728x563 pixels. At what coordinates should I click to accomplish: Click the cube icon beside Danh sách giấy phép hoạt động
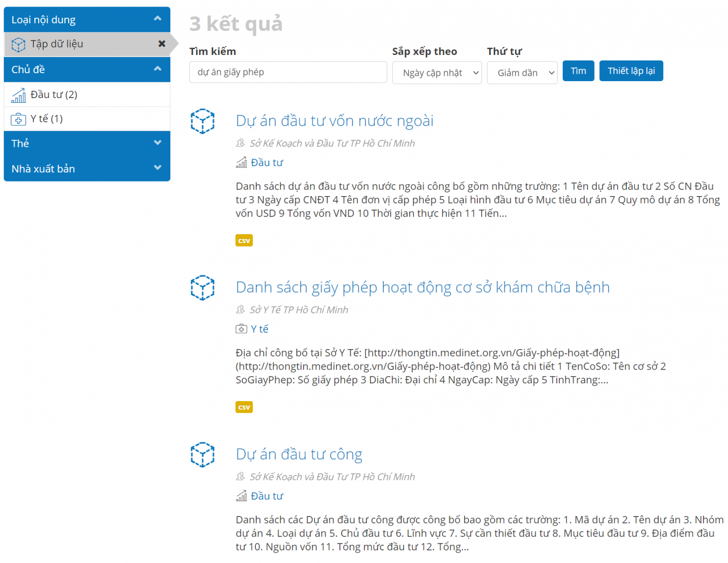click(x=202, y=288)
